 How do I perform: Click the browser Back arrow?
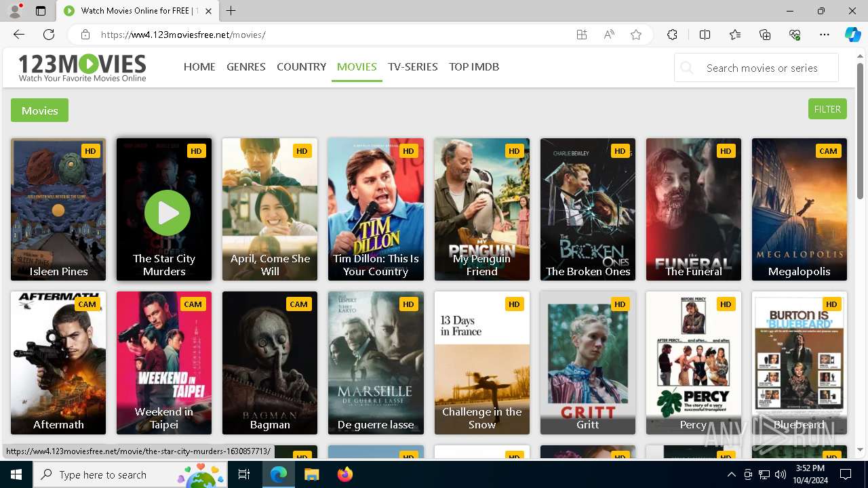(19, 35)
